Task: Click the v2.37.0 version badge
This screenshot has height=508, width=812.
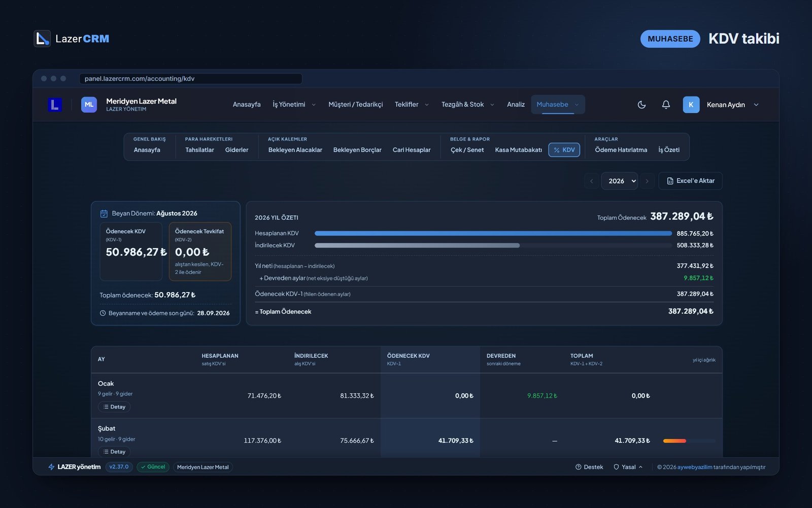Action: point(119,467)
